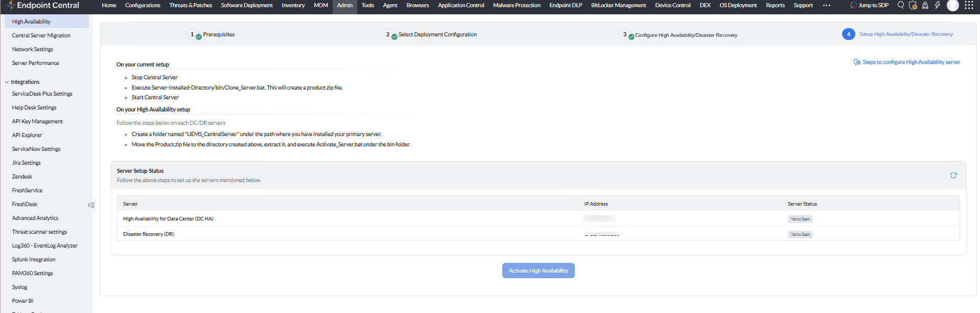Open Network Settings in sidebar
The width and height of the screenshot is (980, 313).
[33, 49]
